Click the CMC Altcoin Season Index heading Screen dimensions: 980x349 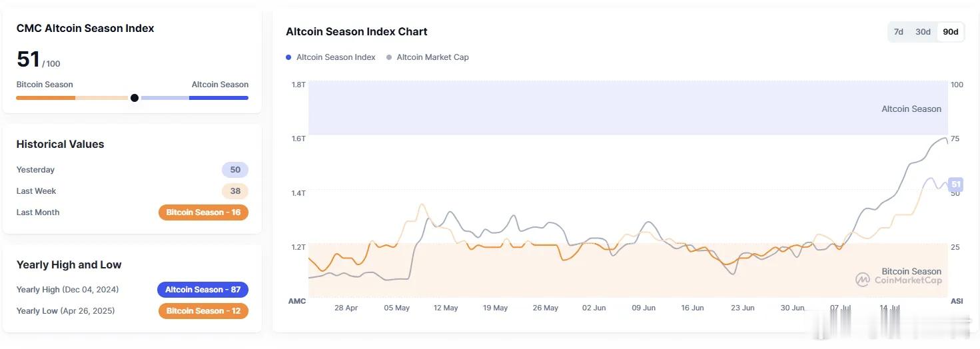pyautogui.click(x=85, y=28)
